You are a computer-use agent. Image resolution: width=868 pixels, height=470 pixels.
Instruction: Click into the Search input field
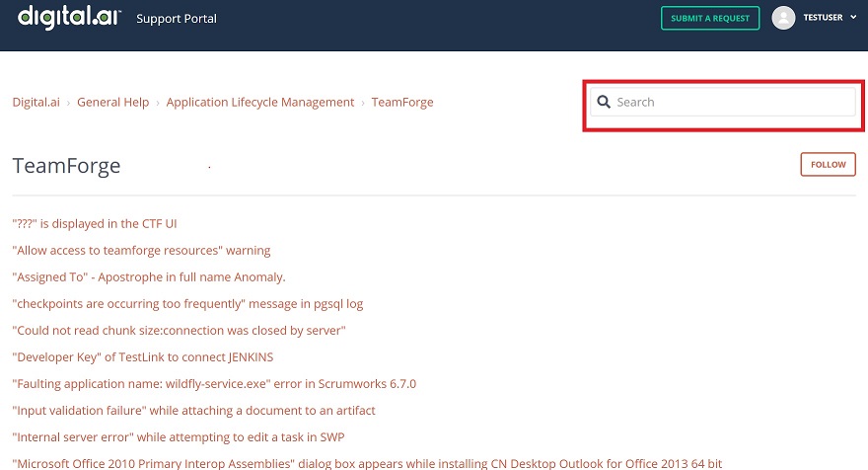pos(730,102)
